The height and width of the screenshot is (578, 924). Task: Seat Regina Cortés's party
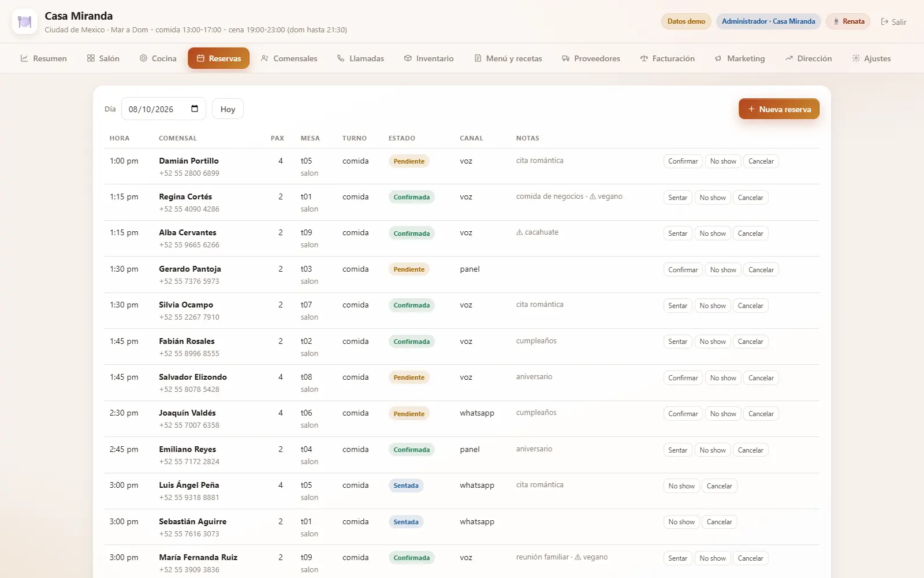coord(678,198)
